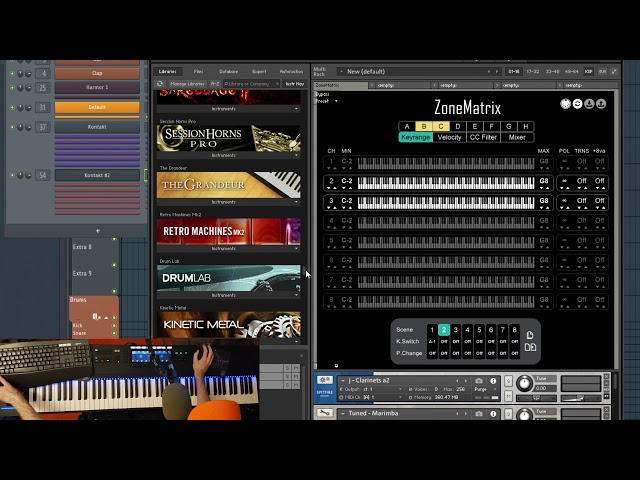Switch to the Files tab
Image resolution: width=640 pixels, height=480 pixels.
click(198, 71)
